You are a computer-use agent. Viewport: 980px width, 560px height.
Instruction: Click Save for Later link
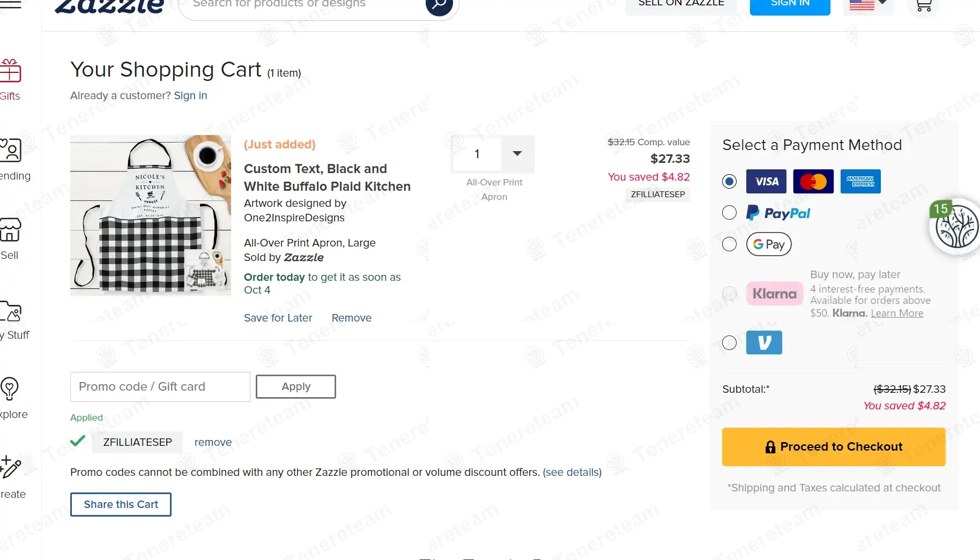278,318
